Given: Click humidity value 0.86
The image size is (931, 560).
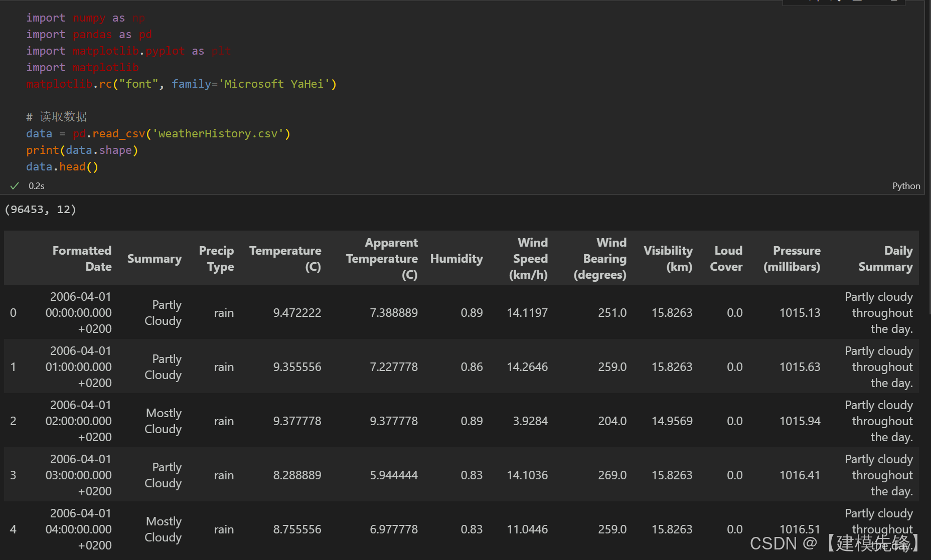Looking at the screenshot, I should click(x=472, y=367).
